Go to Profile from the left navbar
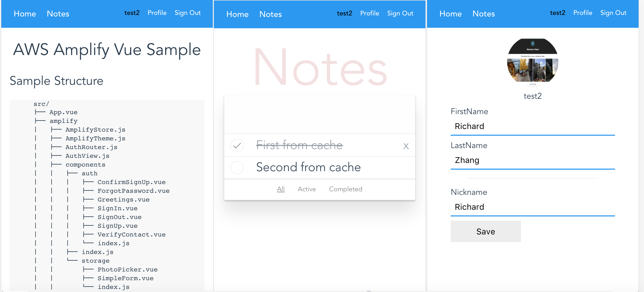Screen dimensions: 644x292 tap(157, 13)
